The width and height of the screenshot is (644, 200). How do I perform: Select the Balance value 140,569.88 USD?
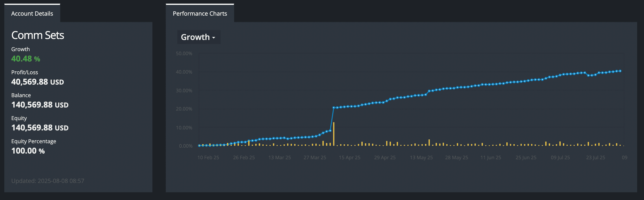click(x=40, y=105)
